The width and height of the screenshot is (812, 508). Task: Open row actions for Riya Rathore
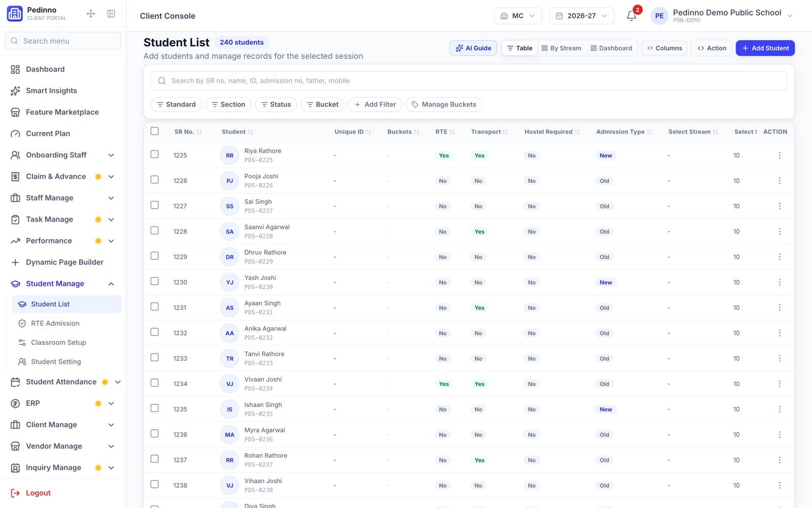pos(780,155)
